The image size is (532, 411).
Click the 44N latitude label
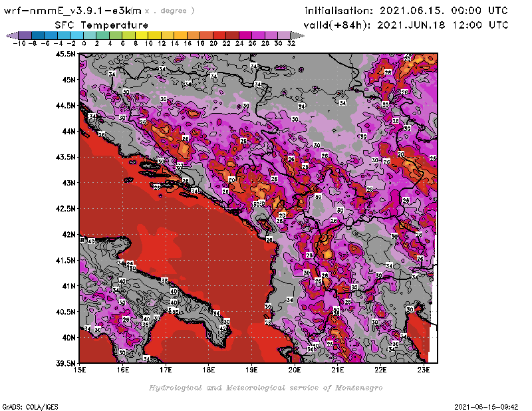pyautogui.click(x=68, y=131)
